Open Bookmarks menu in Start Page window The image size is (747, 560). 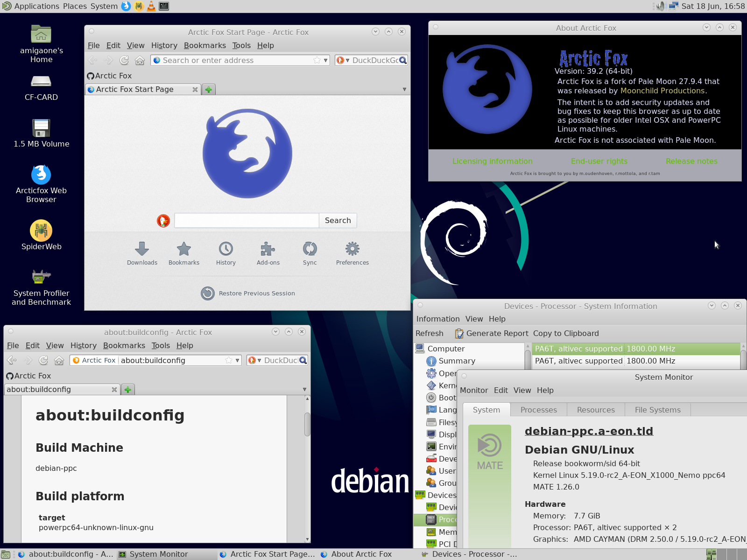pyautogui.click(x=205, y=45)
